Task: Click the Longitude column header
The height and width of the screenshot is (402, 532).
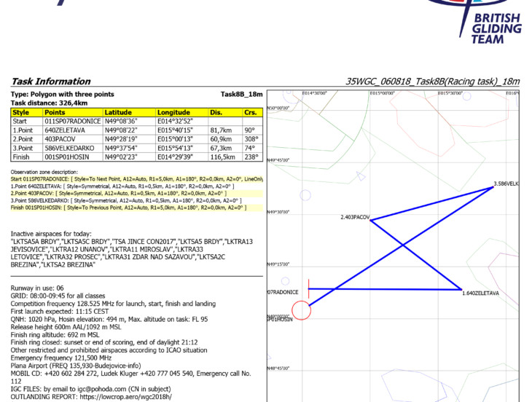Action: tap(173, 113)
